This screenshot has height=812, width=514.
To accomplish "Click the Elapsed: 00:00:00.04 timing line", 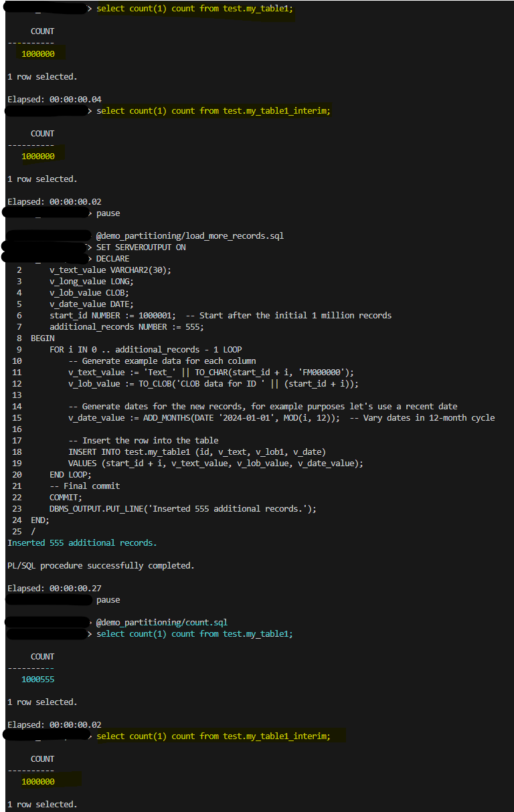I will tap(54, 99).
